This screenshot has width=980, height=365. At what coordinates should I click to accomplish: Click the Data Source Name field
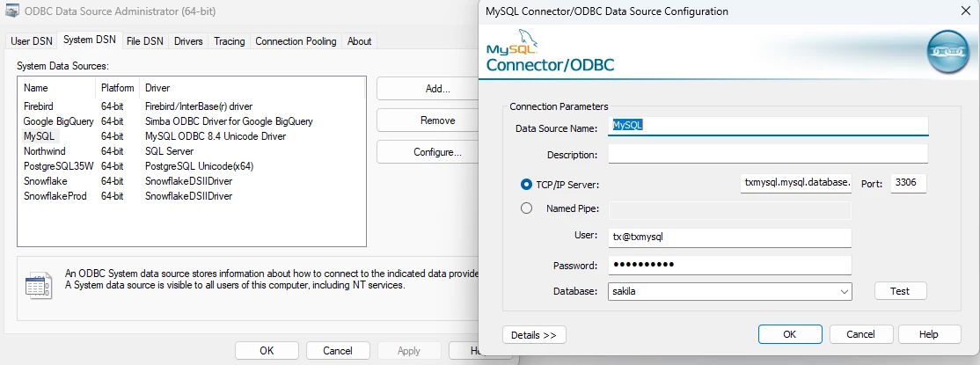coord(768,126)
